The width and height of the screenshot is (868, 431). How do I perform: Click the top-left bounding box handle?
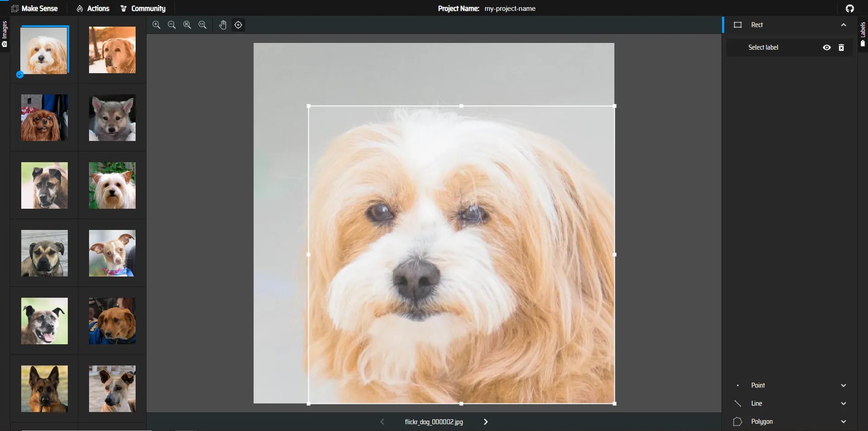(x=309, y=106)
